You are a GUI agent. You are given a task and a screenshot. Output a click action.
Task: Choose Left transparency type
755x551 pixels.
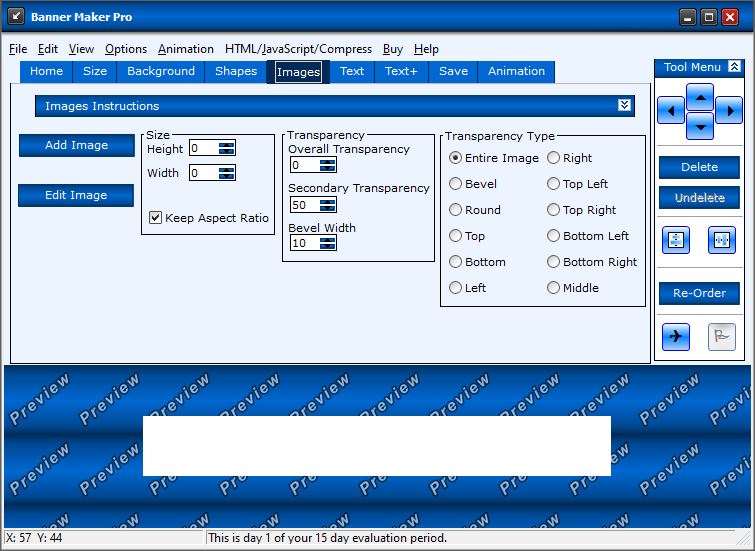click(x=467, y=288)
